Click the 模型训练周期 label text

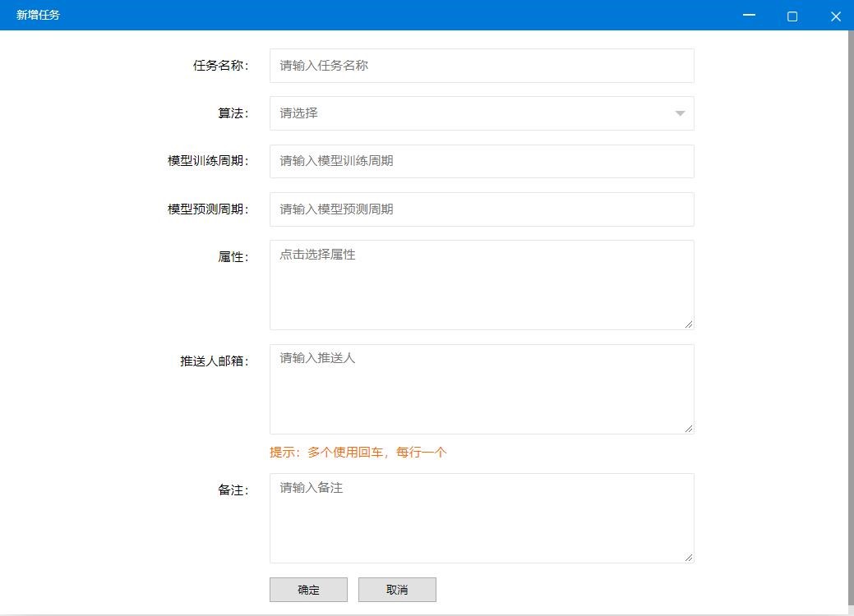pos(208,161)
